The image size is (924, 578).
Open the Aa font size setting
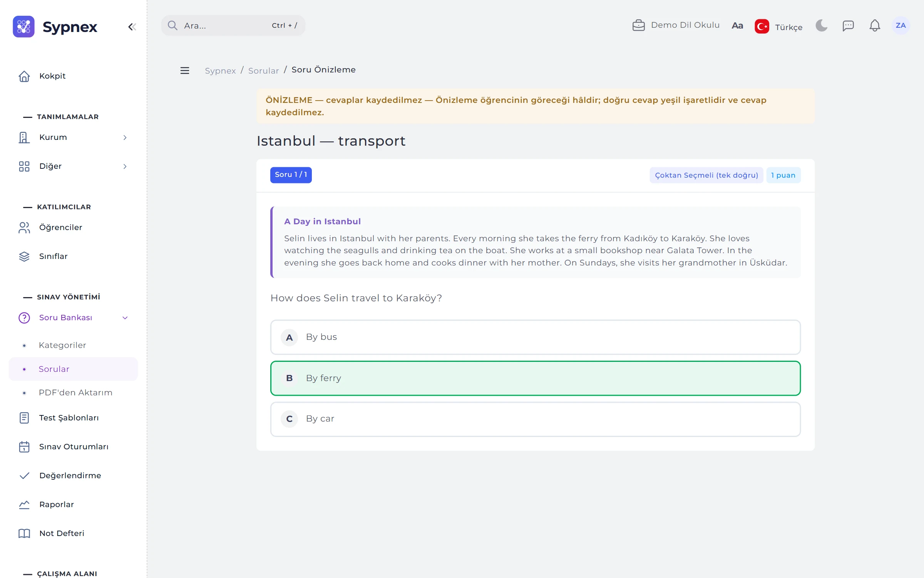pos(737,25)
